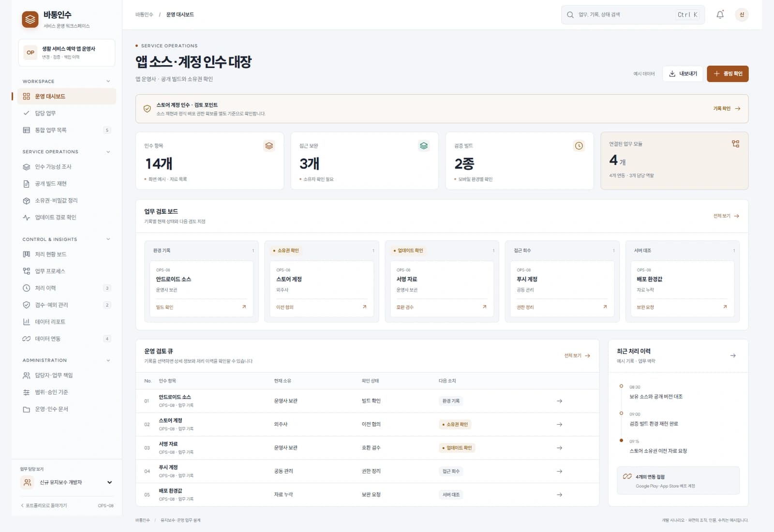
Task: Open 운영·인수 문서 in the sidebar
Action: (67, 409)
